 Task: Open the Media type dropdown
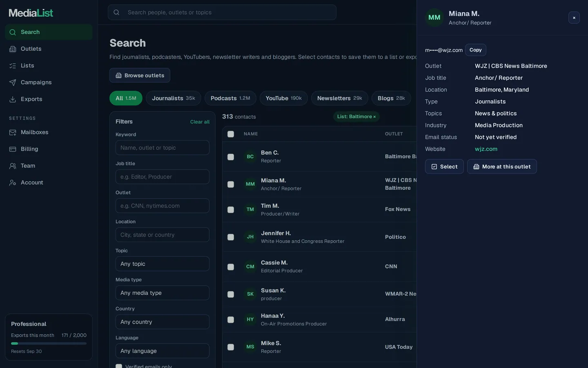(x=163, y=293)
